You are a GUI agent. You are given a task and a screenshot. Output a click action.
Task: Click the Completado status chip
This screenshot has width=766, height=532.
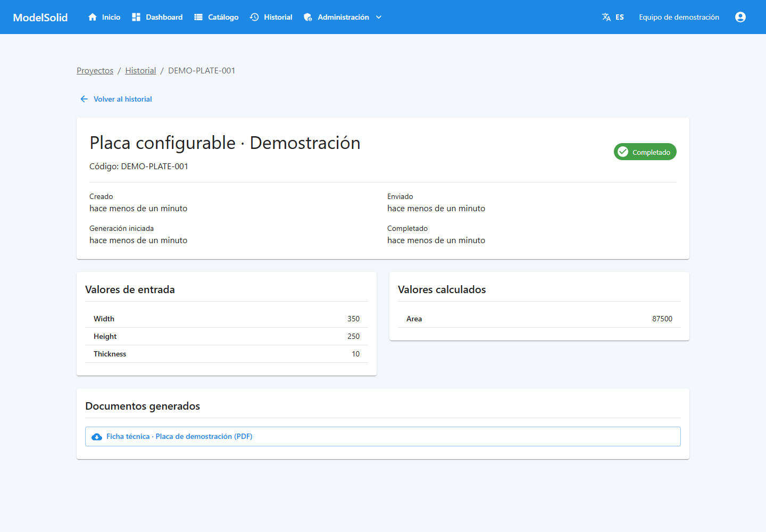click(x=645, y=152)
